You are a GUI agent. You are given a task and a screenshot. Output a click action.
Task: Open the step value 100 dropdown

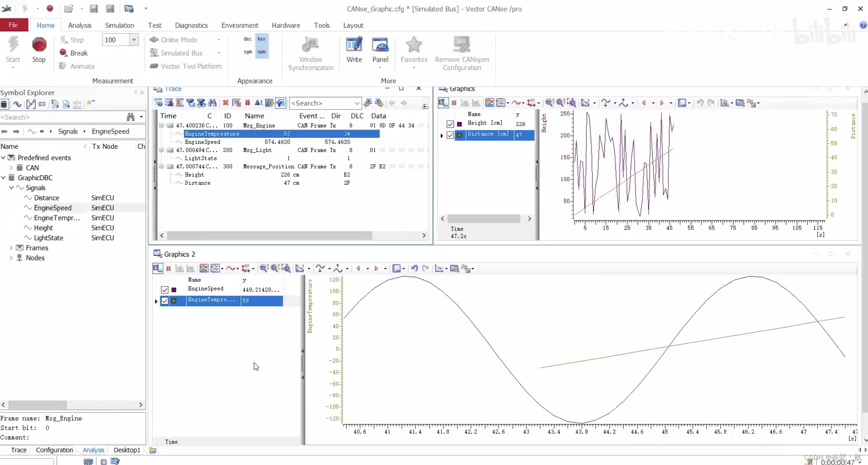(x=134, y=40)
